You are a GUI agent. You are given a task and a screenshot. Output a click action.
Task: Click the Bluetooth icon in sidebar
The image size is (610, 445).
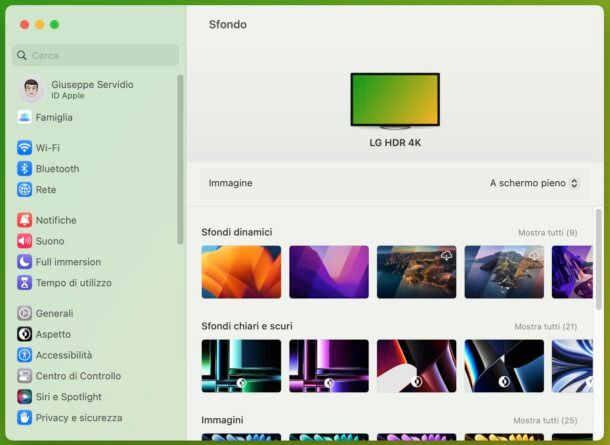click(x=25, y=169)
